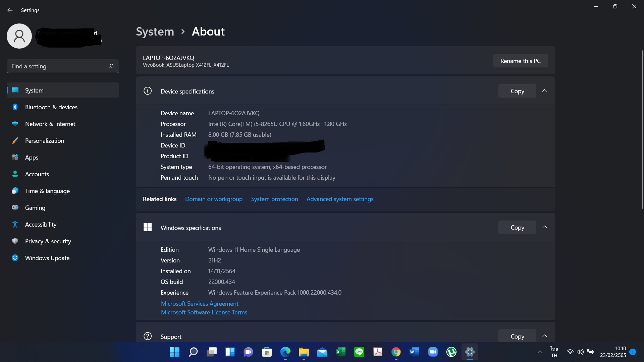Viewport: 644px width, 362px height.
Task: Open the LINE app from taskbar
Action: click(359, 352)
